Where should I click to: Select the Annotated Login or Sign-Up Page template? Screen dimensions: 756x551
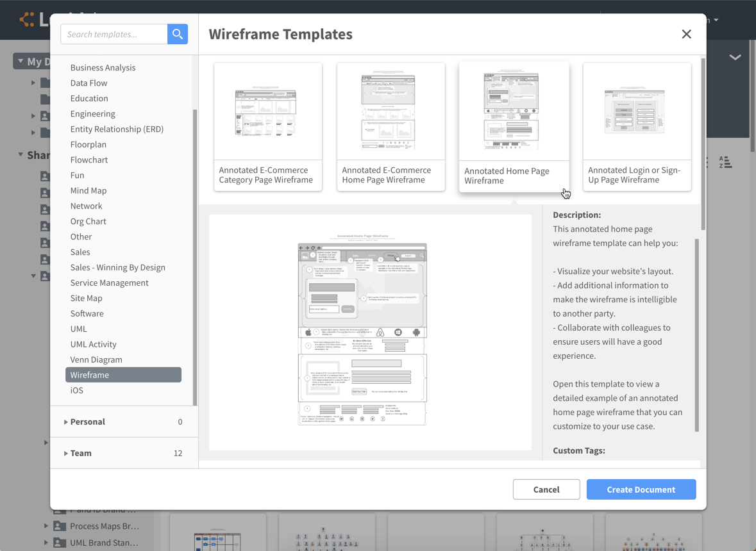(x=637, y=111)
